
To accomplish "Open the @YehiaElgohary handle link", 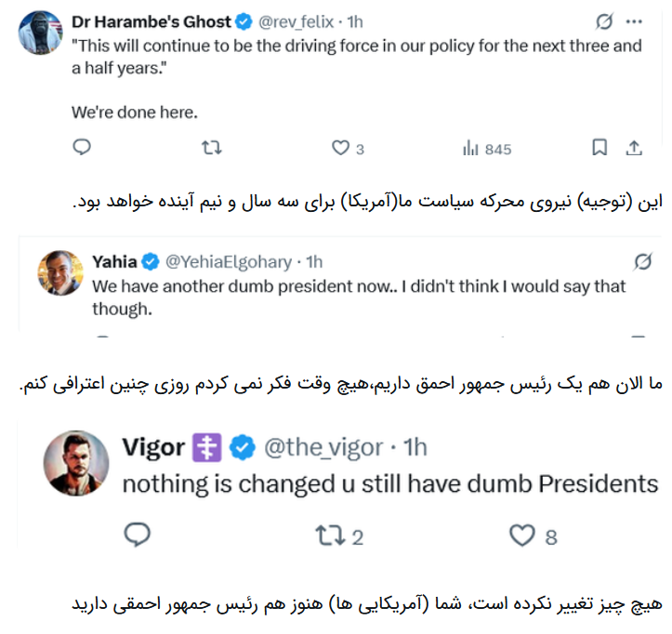I will click(x=230, y=262).
